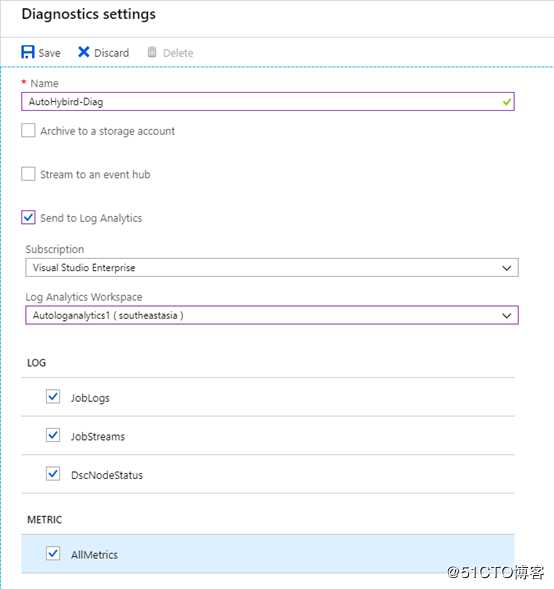Click the Delete text label
The image size is (554, 589).
[178, 53]
